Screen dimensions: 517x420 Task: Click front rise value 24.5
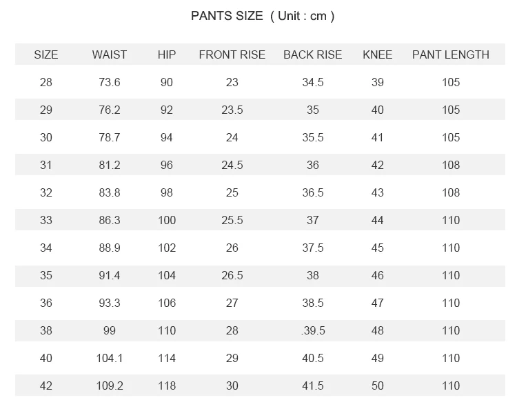(232, 165)
